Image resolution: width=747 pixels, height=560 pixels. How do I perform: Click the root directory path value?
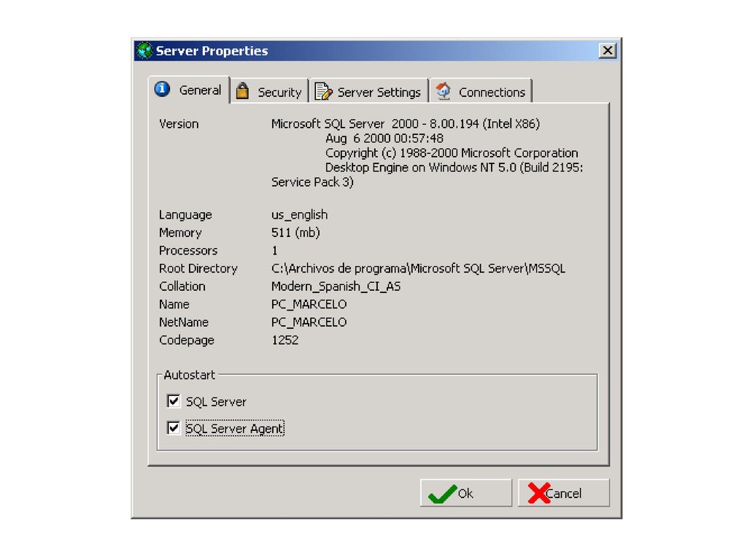418,268
